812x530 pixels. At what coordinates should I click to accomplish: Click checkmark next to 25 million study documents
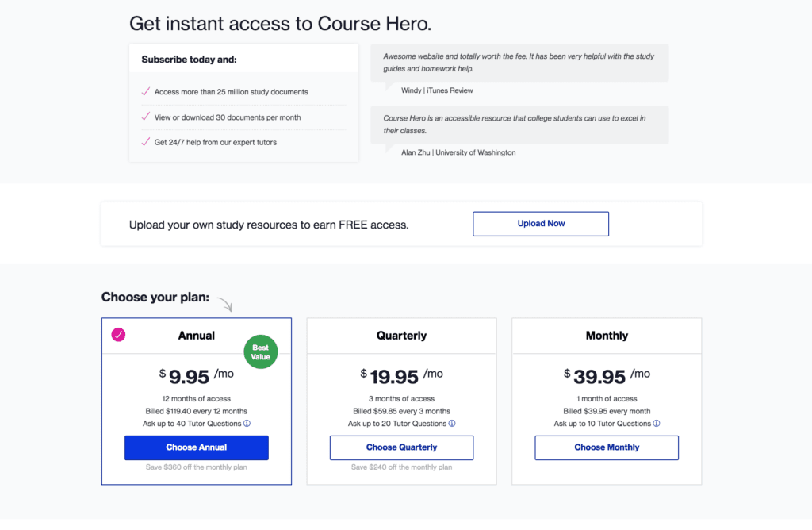(145, 91)
